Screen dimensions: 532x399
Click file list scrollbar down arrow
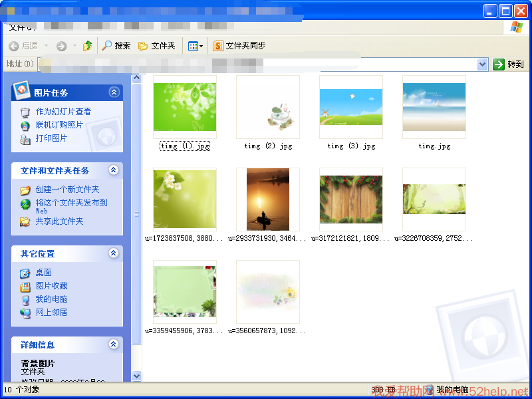[x=137, y=376]
